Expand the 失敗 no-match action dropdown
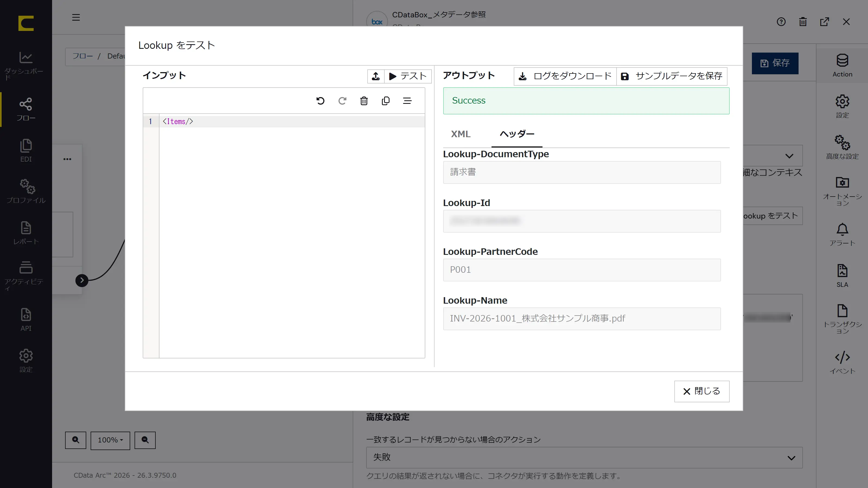Screen dimensions: 868x488 click(584, 458)
